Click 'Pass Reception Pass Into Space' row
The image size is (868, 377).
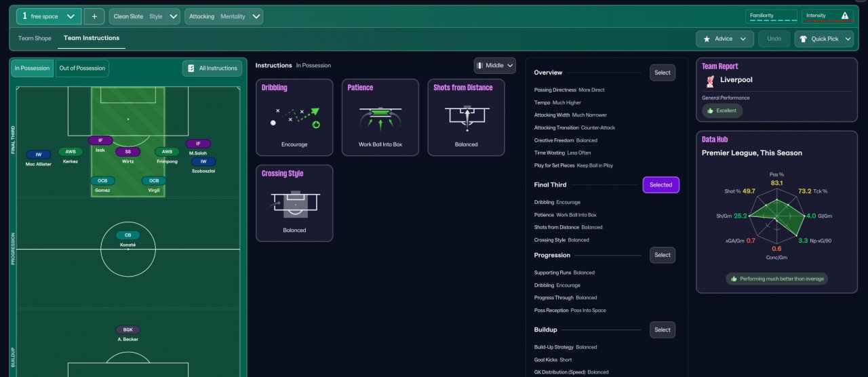[570, 310]
